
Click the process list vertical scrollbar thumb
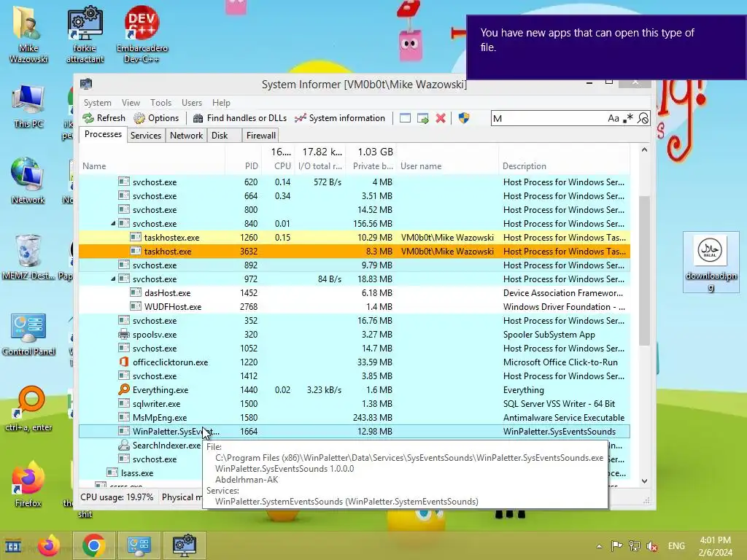(x=644, y=271)
